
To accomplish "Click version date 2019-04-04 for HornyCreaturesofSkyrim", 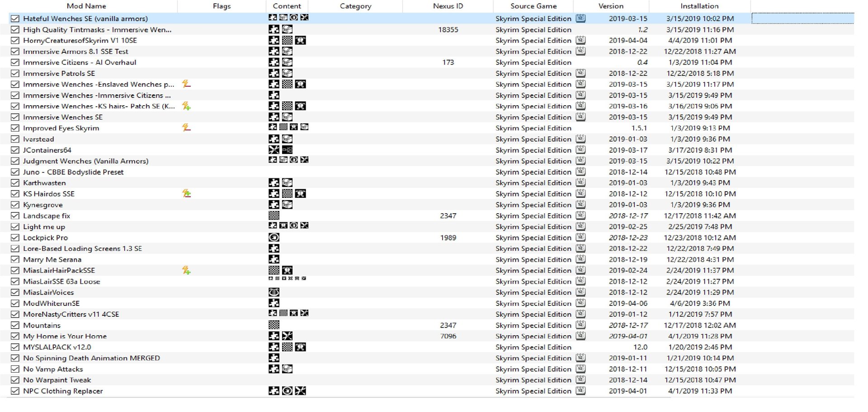I will tap(628, 40).
